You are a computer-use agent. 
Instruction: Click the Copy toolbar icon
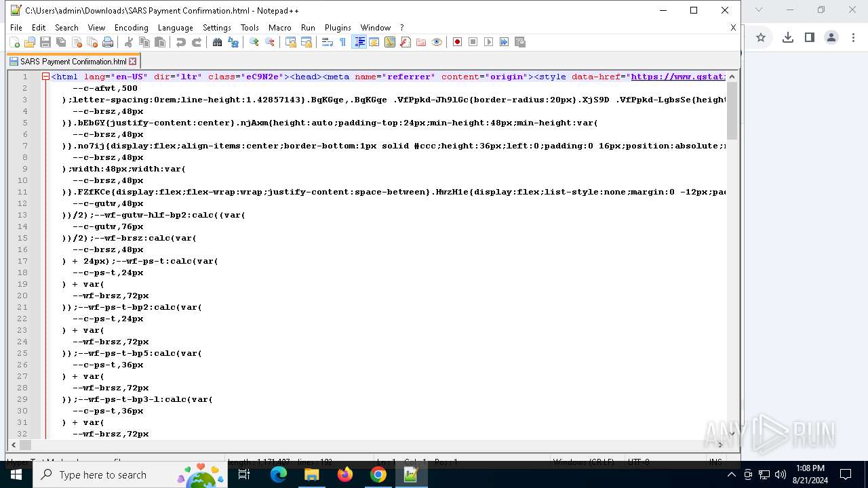(x=144, y=42)
